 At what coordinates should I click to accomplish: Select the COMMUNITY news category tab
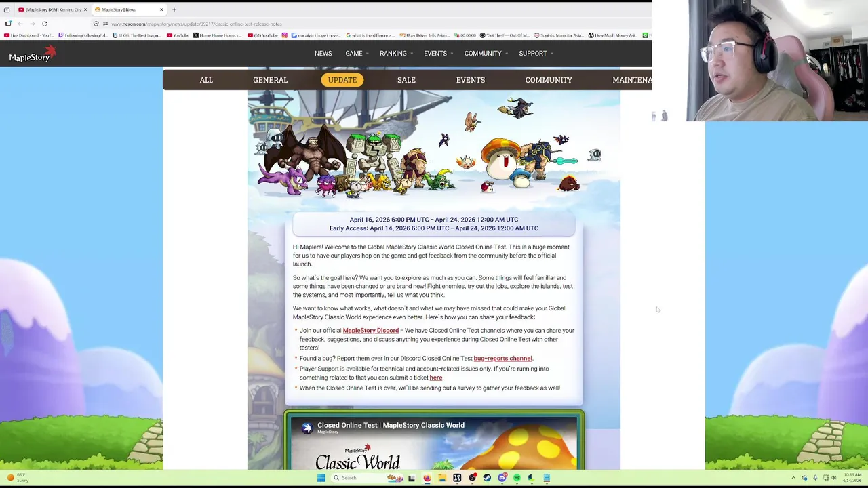549,80
